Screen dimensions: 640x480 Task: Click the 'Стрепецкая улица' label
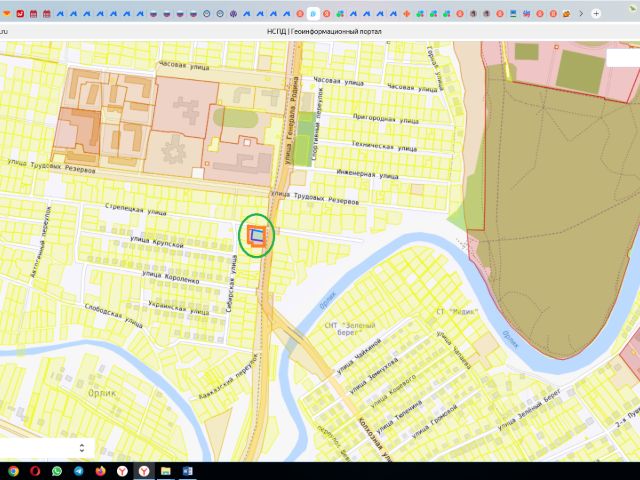click(x=136, y=209)
